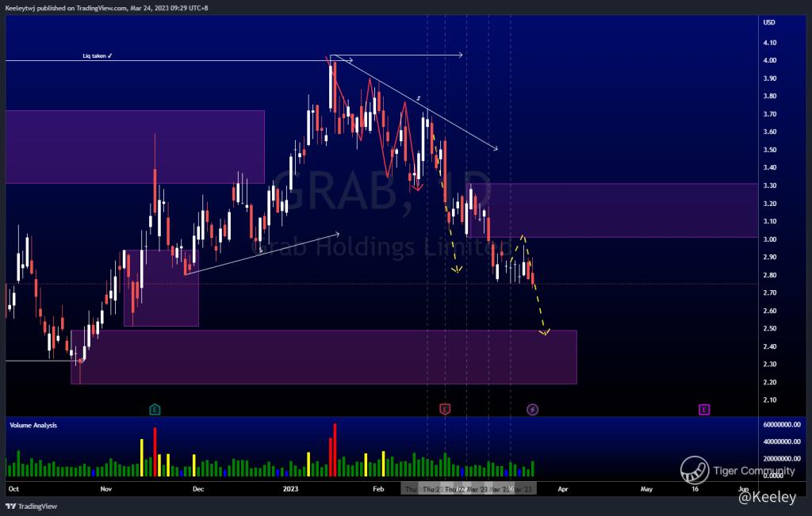Click the Nov label on time axis
Image resolution: width=812 pixels, height=516 pixels.
point(105,489)
